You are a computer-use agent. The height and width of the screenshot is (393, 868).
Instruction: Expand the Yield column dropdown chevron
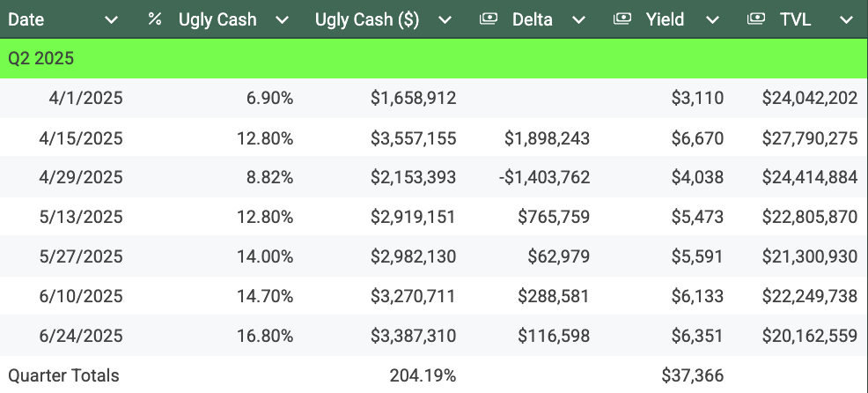coord(711,19)
